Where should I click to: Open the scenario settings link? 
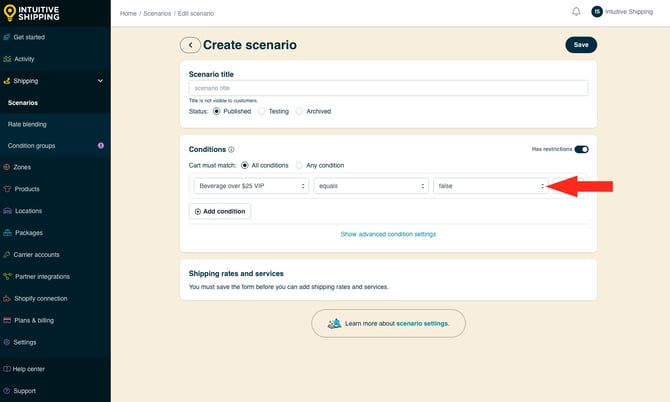422,323
